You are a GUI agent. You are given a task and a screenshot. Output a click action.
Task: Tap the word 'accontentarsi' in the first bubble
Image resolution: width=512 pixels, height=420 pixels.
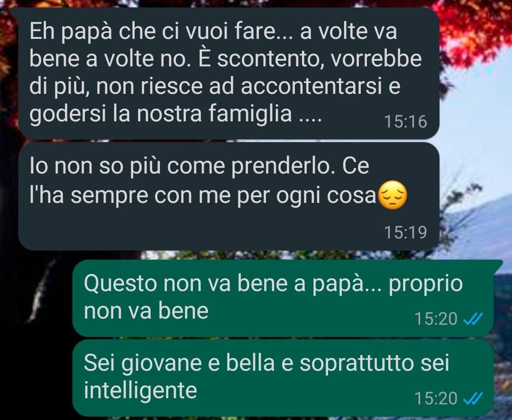pos(311,86)
